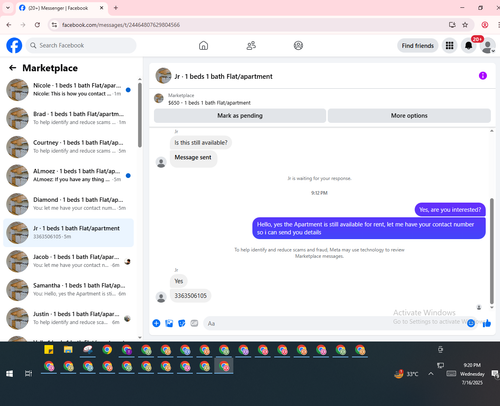Open weather widget showing 33°C

point(406,374)
